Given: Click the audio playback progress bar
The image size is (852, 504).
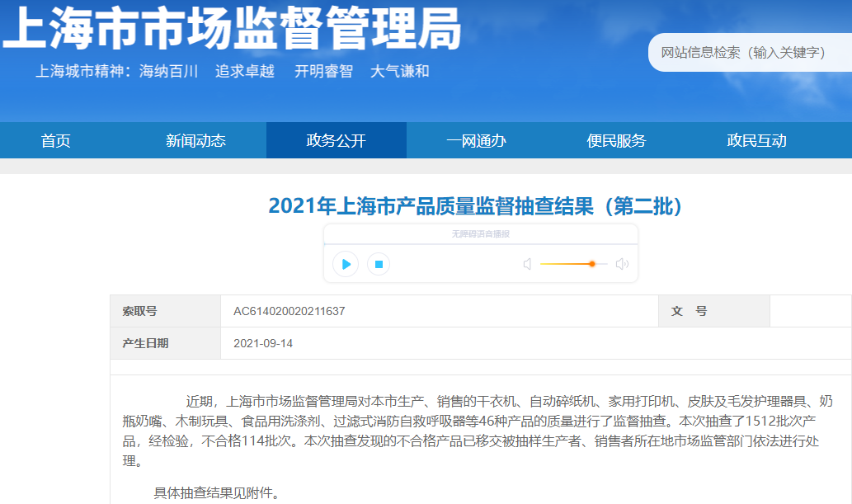Looking at the screenshot, I should [x=480, y=244].
